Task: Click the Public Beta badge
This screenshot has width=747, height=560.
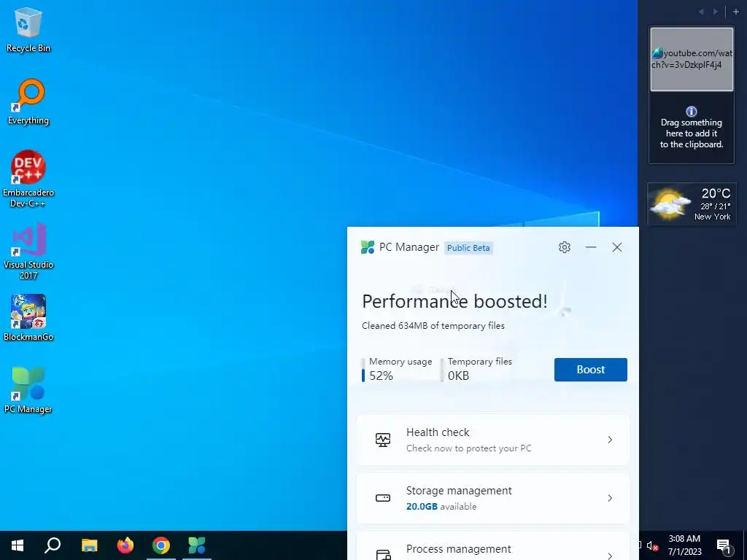Action: click(468, 248)
